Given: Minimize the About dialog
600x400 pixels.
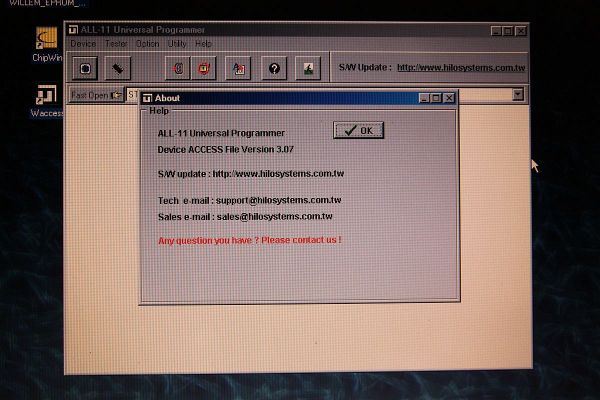Looking at the screenshot, I should 424,98.
